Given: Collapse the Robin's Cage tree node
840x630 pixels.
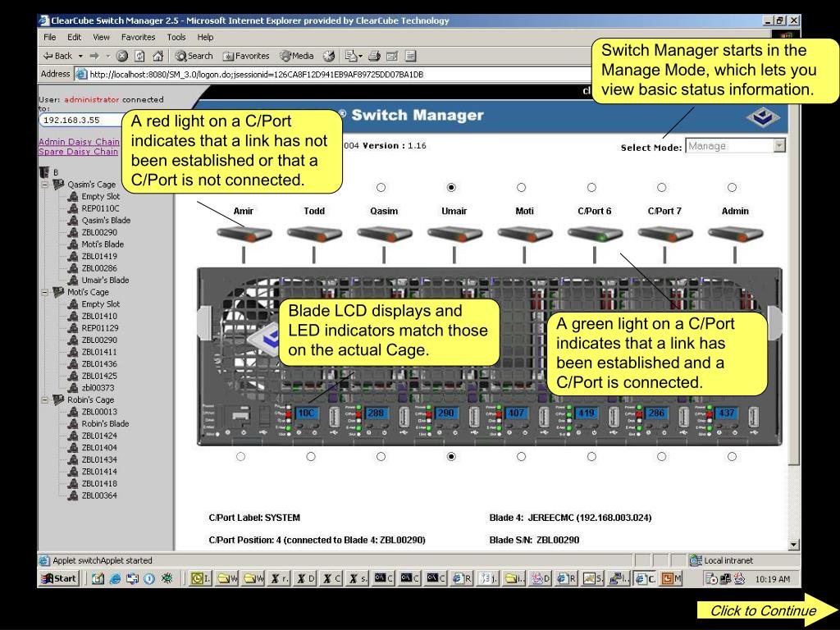Looking at the screenshot, I should (44, 399).
